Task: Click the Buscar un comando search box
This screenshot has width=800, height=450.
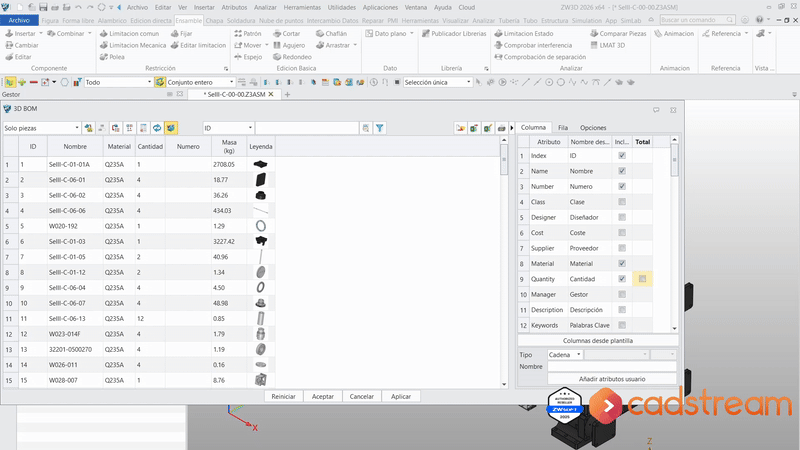Action: coord(697,20)
